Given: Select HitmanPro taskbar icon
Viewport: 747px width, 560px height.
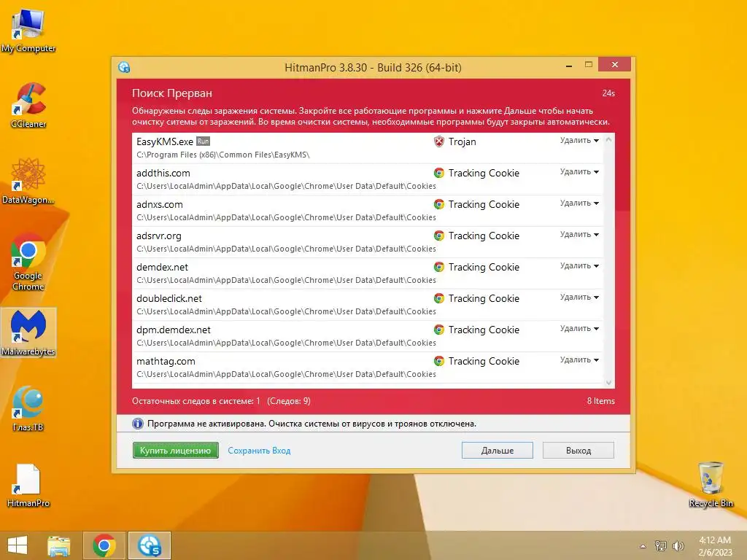Looking at the screenshot, I should 149,545.
